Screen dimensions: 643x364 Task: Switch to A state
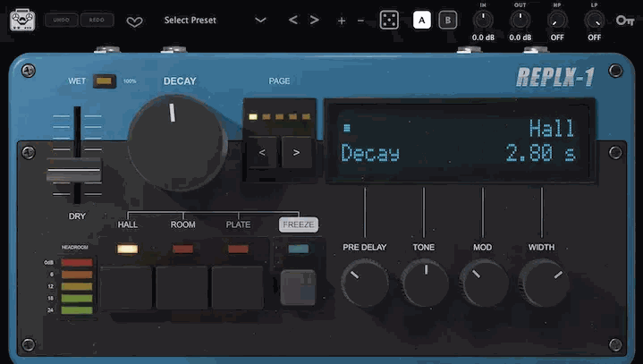point(421,20)
